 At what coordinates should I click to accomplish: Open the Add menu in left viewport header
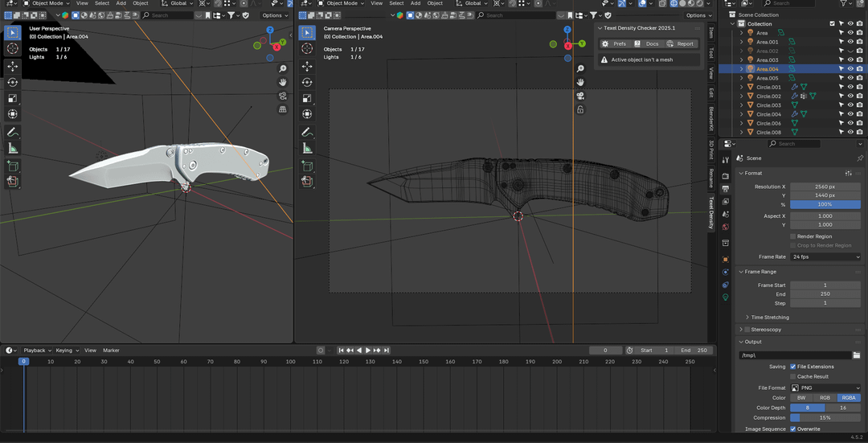(x=121, y=3)
